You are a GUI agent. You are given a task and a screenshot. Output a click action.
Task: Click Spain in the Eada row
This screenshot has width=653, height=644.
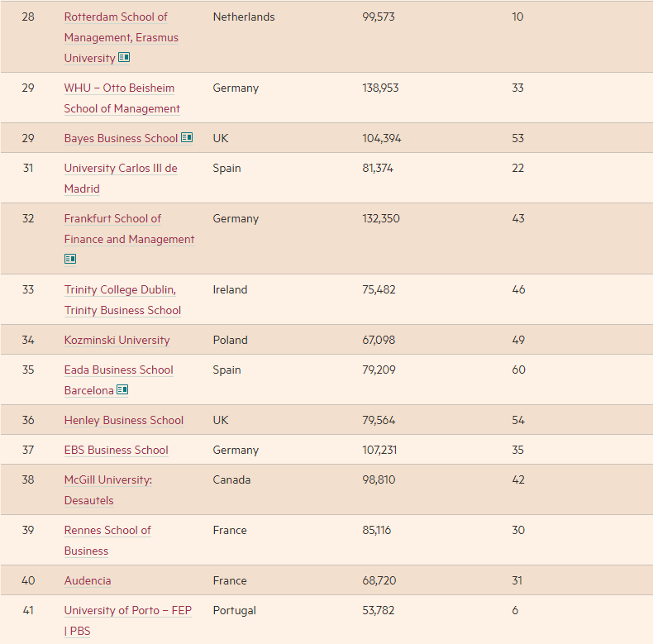pos(227,370)
